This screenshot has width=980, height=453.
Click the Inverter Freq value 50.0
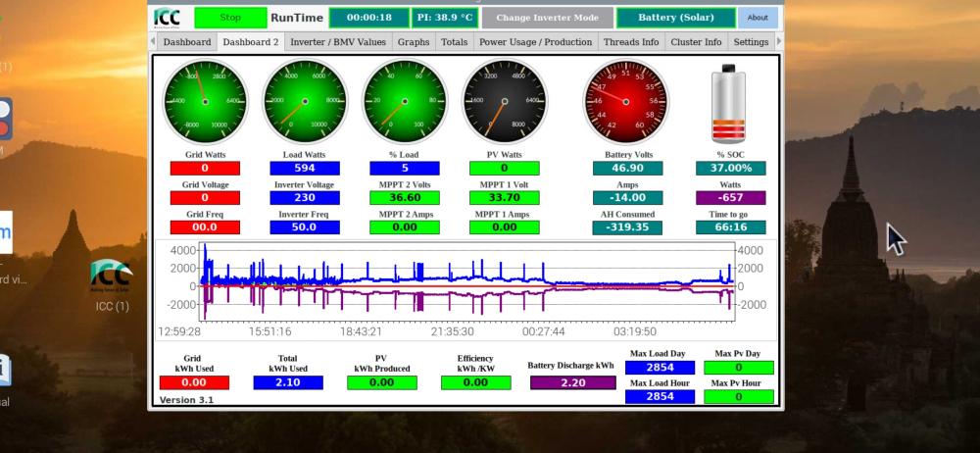pyautogui.click(x=305, y=227)
